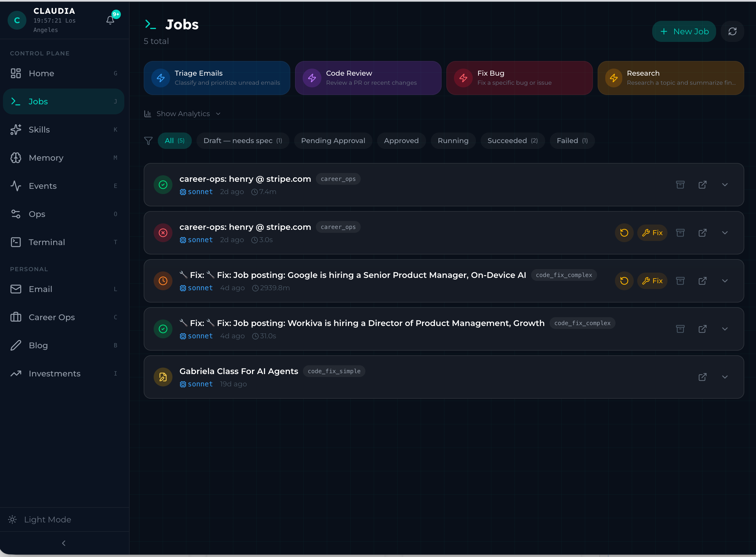
Task: Filter jobs by Failed status
Action: [572, 141]
